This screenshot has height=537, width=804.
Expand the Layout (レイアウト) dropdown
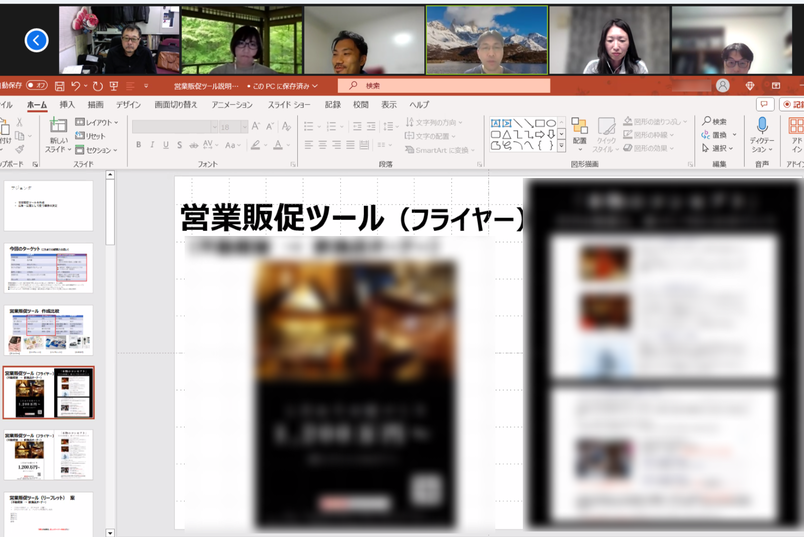101,122
